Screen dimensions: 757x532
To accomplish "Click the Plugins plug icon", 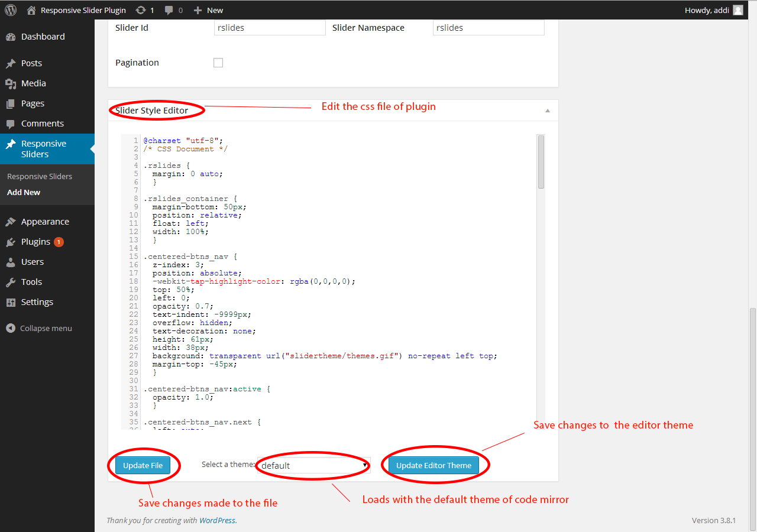I will click(x=11, y=242).
